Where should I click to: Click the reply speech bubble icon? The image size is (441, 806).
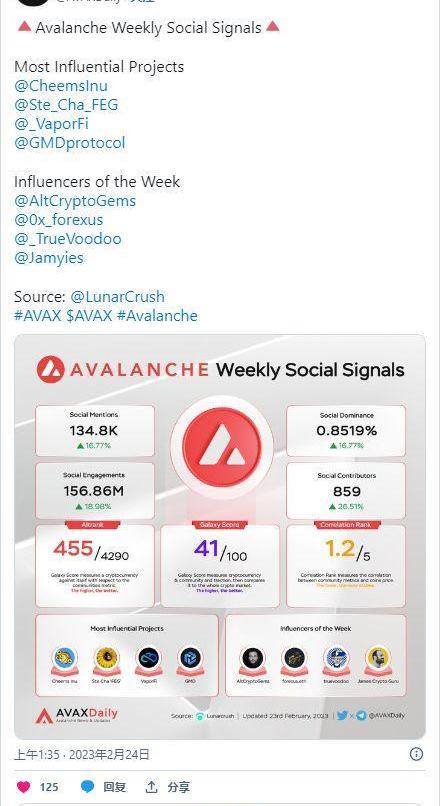click(x=88, y=786)
